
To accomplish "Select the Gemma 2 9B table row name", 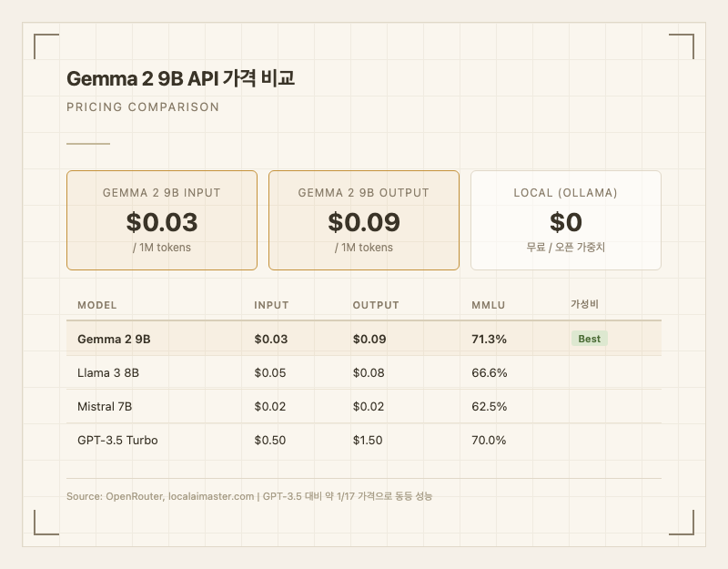I will tap(114, 339).
